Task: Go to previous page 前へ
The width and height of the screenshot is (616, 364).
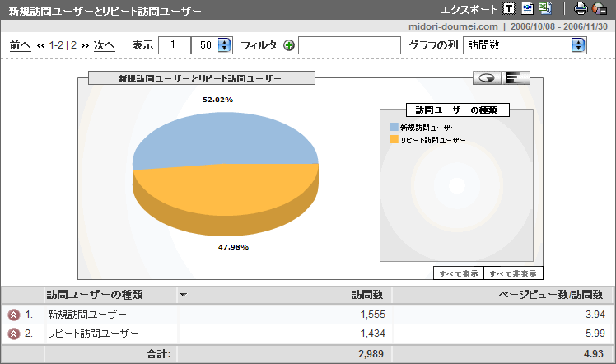Action: pos(20,45)
